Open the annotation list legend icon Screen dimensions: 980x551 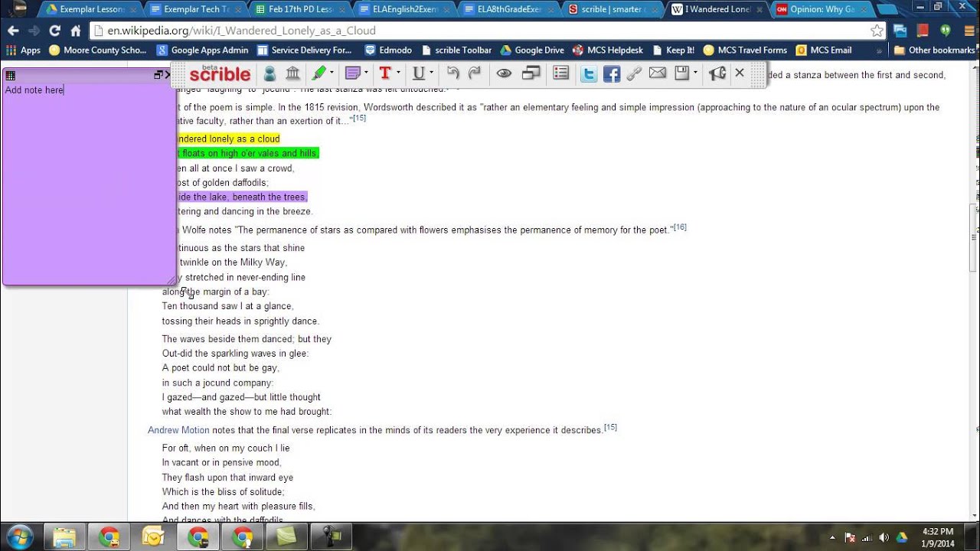[561, 73]
